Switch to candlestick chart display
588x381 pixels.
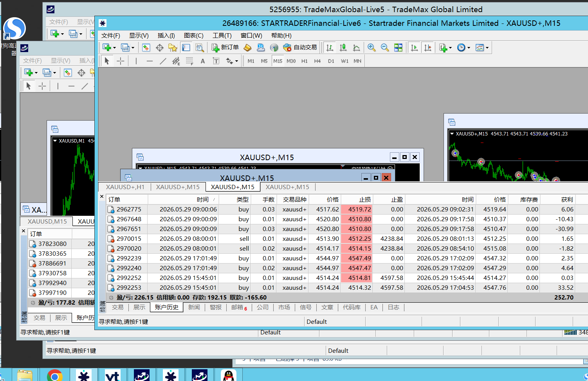click(343, 47)
